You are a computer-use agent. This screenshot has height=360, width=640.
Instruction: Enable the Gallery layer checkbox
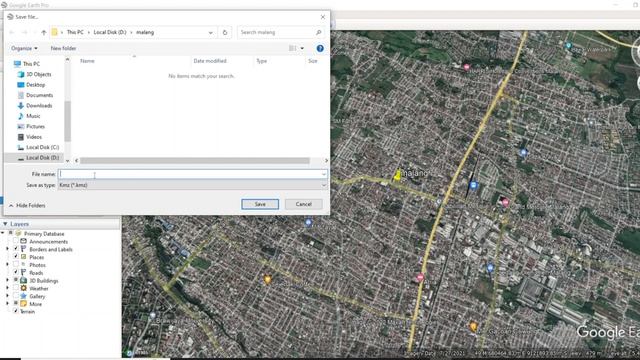pos(16,296)
